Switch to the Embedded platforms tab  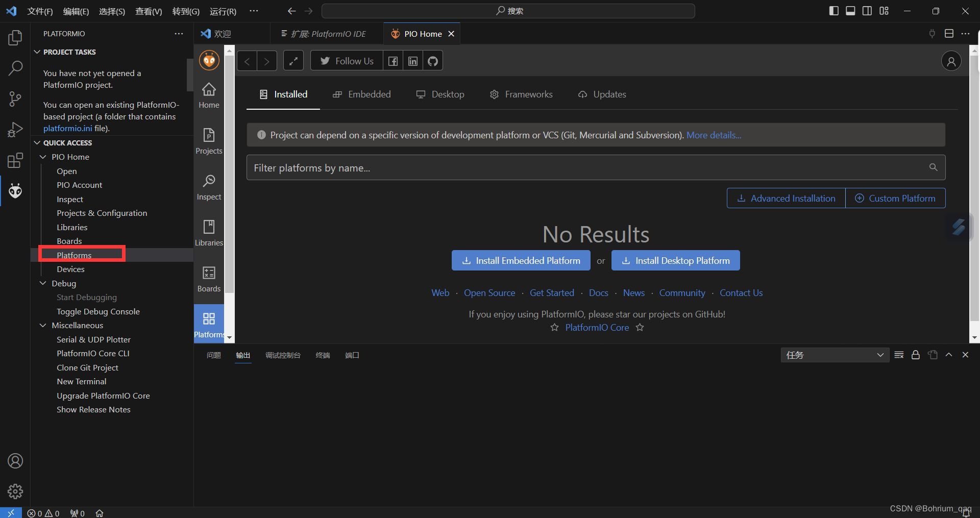(361, 94)
